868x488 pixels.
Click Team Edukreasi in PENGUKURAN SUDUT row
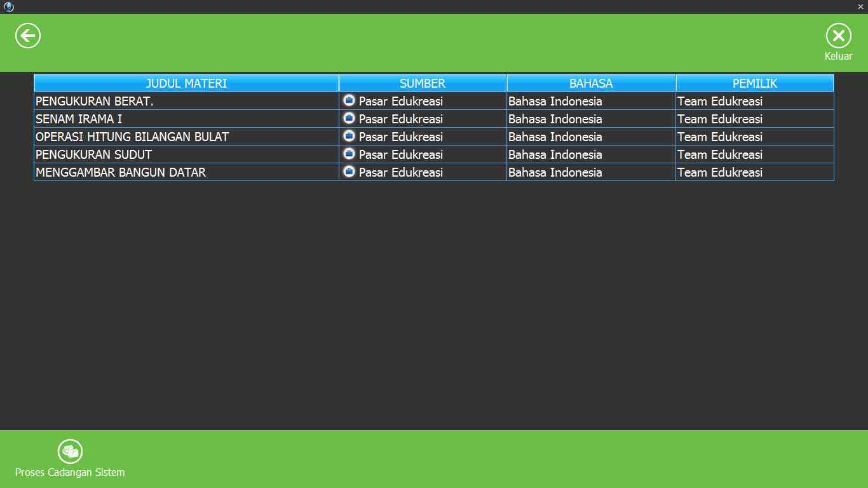720,154
